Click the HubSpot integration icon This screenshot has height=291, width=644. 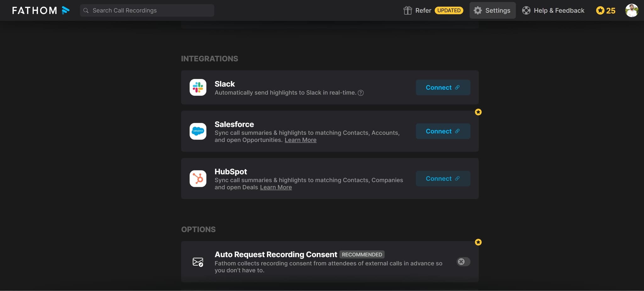(198, 178)
